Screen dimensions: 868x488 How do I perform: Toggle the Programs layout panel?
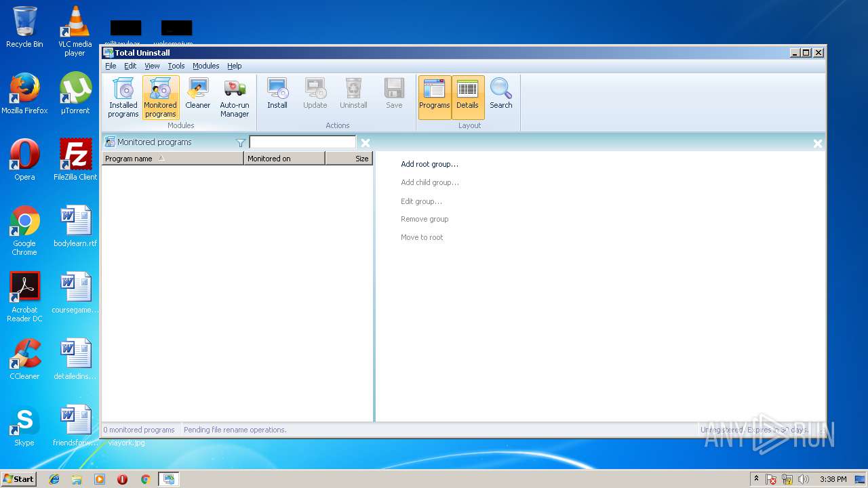tap(435, 97)
